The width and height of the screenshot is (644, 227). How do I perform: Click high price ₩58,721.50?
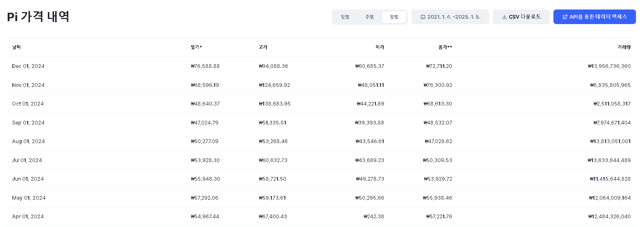[273, 179]
